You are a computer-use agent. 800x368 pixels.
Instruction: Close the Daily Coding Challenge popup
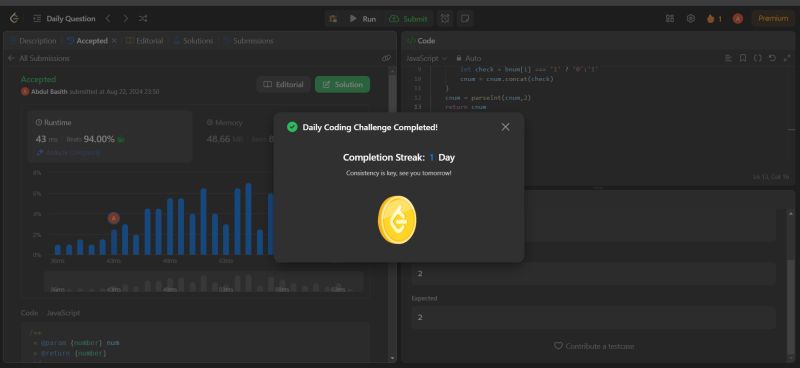coord(505,127)
